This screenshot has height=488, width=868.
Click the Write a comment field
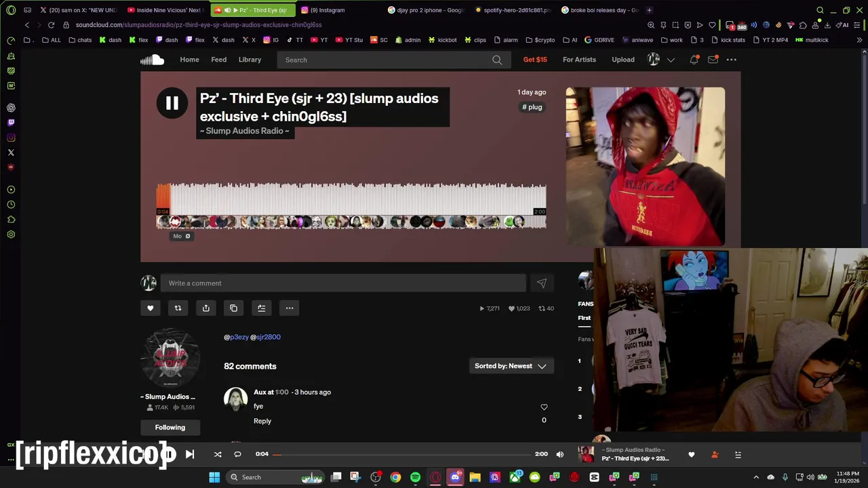pos(343,283)
